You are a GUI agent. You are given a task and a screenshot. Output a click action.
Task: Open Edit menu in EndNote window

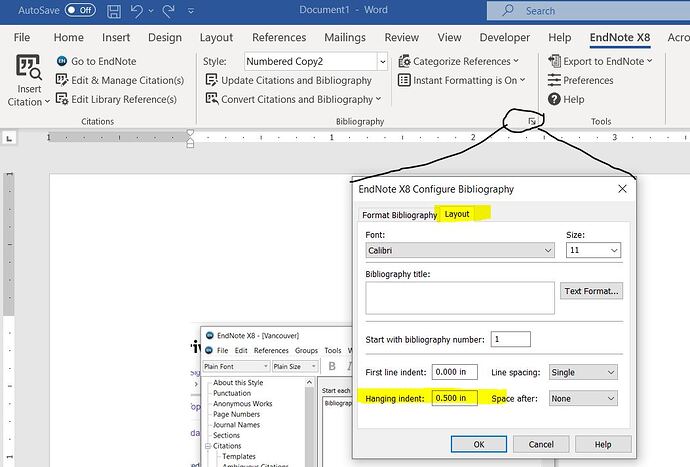(241, 350)
